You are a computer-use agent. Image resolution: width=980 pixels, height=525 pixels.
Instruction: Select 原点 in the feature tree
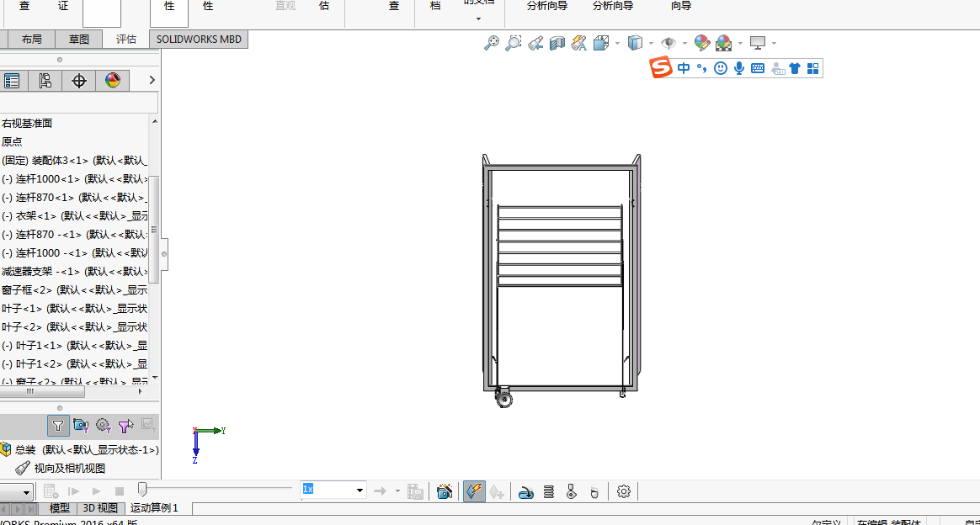click(12, 141)
